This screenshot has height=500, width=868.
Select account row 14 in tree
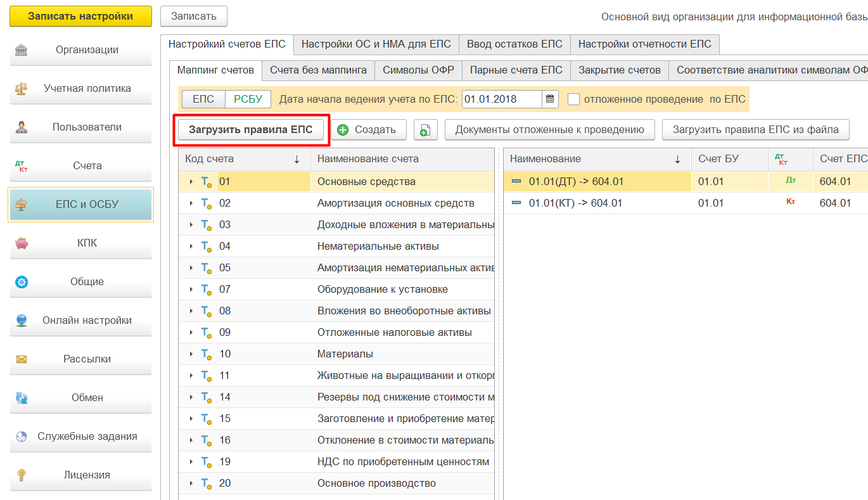pyautogui.click(x=336, y=397)
